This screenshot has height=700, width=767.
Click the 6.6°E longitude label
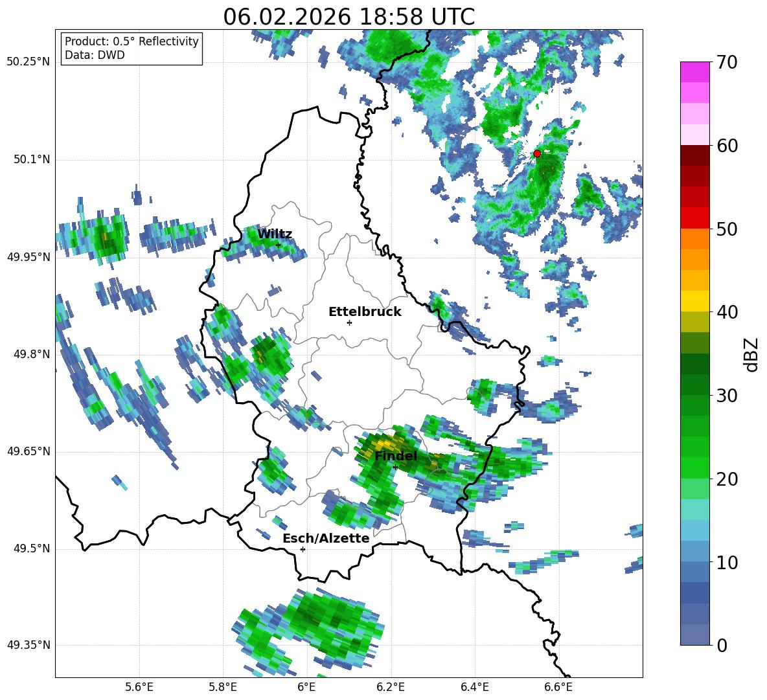point(558,687)
